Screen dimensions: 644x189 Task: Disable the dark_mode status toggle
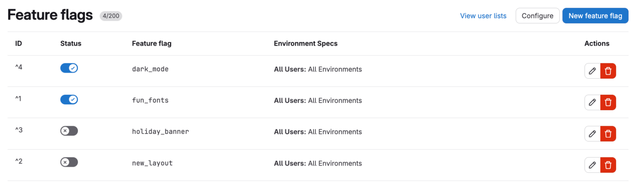point(69,68)
